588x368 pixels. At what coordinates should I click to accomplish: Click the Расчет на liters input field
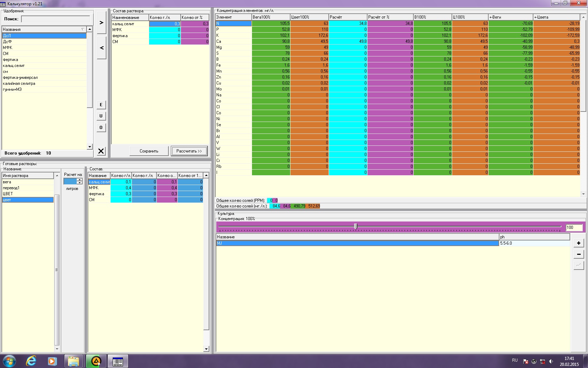tap(70, 181)
